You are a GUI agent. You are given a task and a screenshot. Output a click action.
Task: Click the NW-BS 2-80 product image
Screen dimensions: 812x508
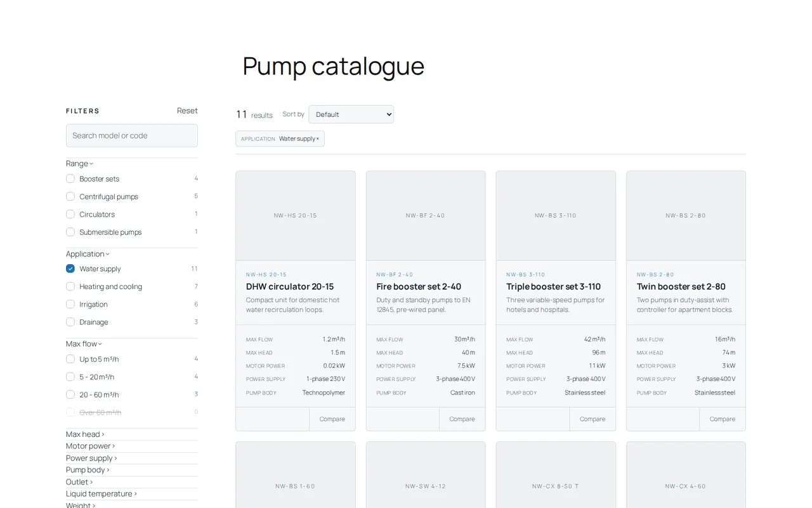coord(686,216)
